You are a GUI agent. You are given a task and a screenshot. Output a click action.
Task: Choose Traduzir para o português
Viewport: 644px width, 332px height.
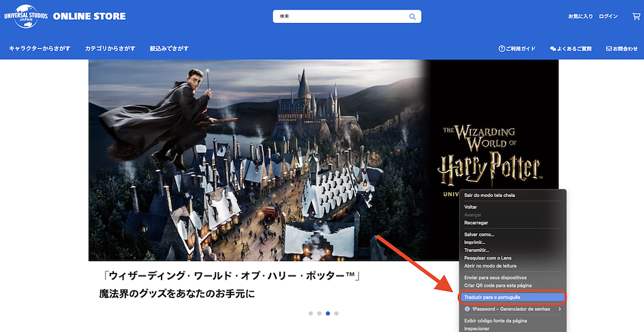point(512,297)
